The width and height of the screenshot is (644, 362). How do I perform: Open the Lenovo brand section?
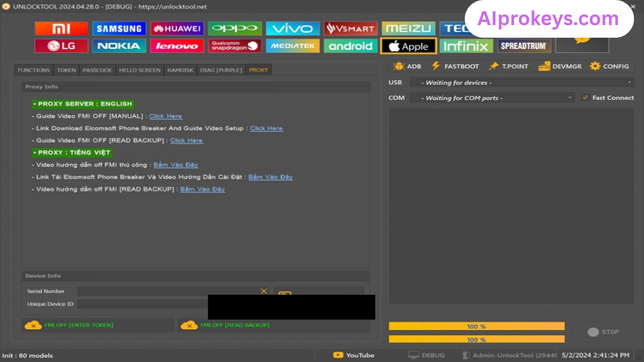point(177,46)
